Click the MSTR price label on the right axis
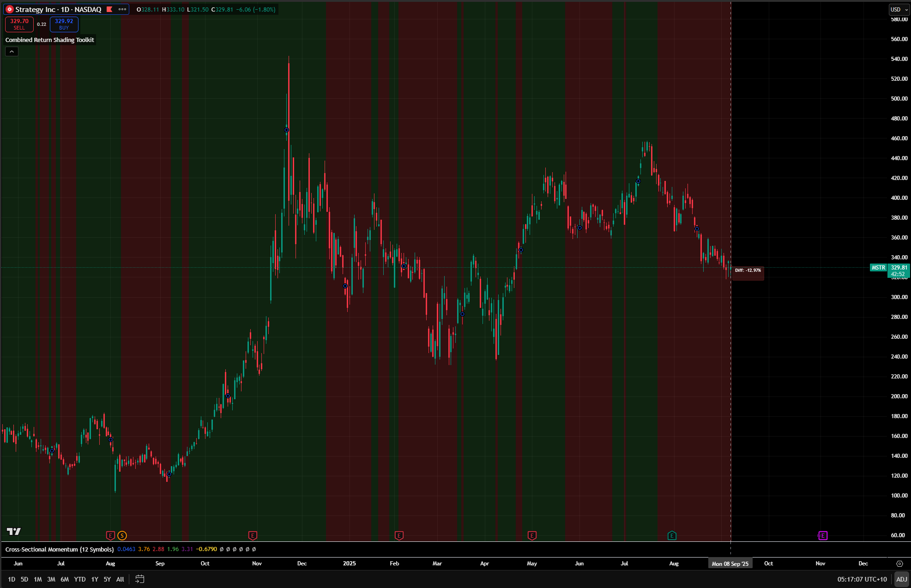This screenshot has width=911, height=588. pyautogui.click(x=878, y=268)
